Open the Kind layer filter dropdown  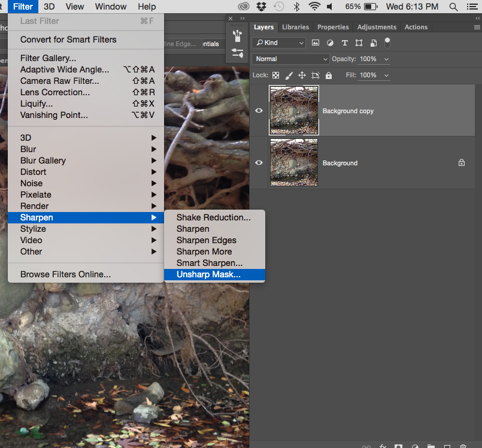click(279, 43)
